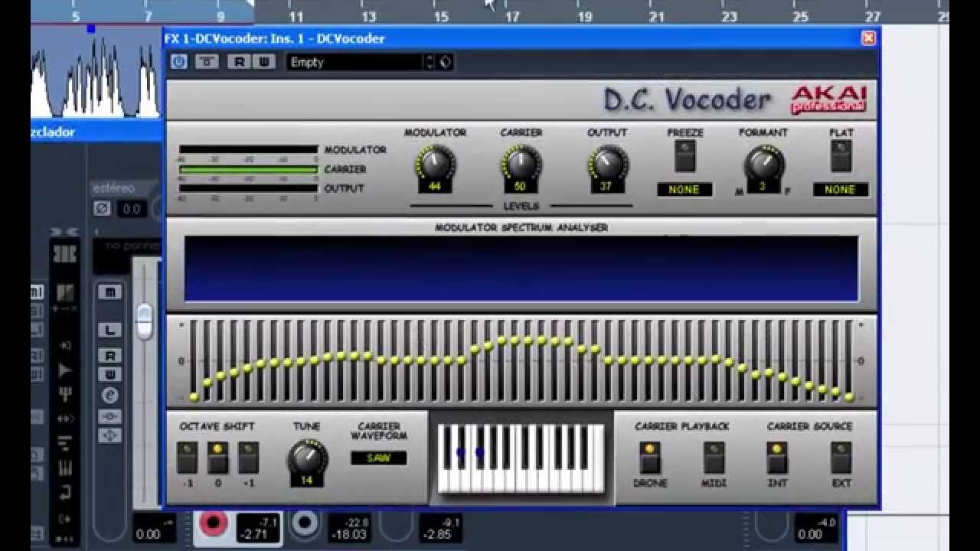980x551 pixels.
Task: Enable mixer channel Write W button
Action: pyautogui.click(x=109, y=374)
